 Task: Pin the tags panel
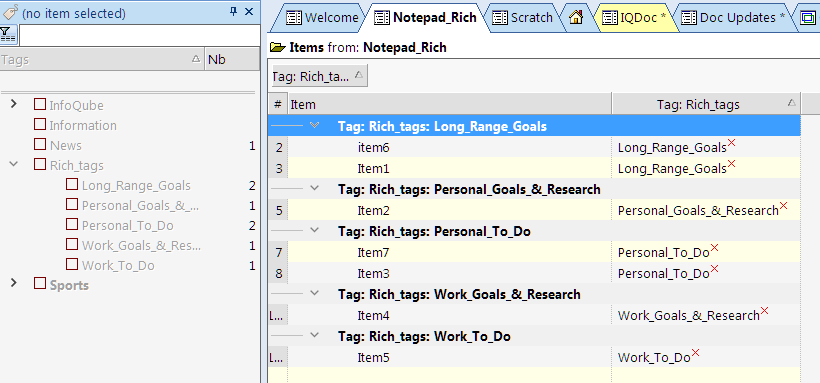234,12
